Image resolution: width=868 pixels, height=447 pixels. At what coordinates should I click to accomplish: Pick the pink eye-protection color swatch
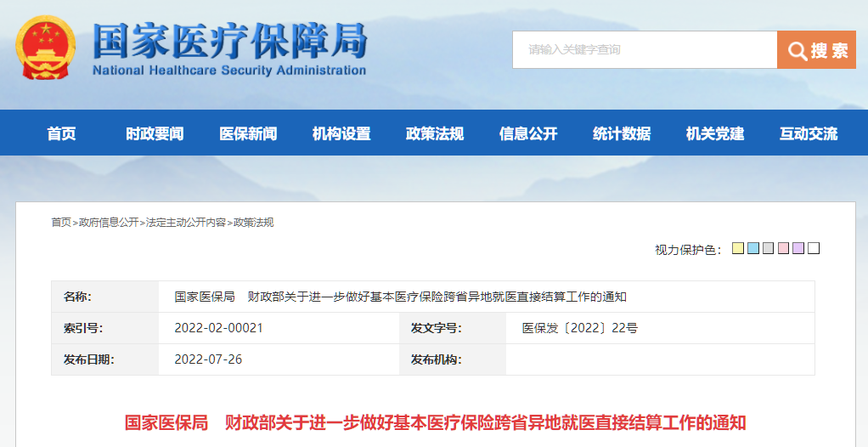[x=783, y=248]
